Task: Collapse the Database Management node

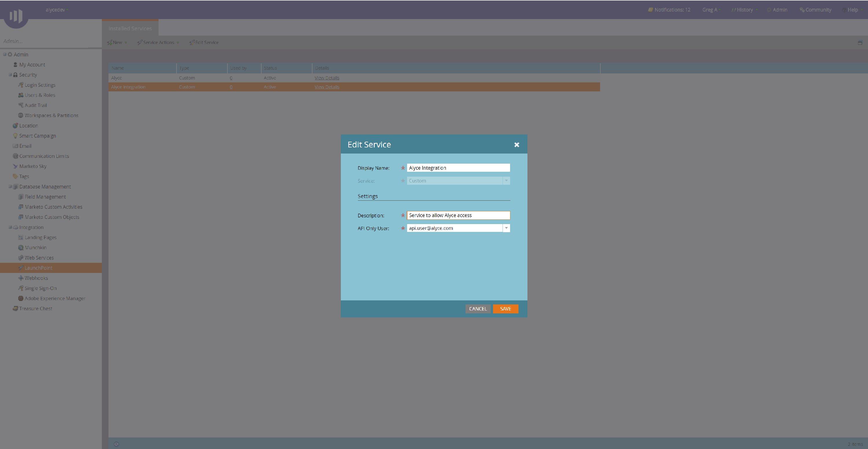Action: (10, 186)
